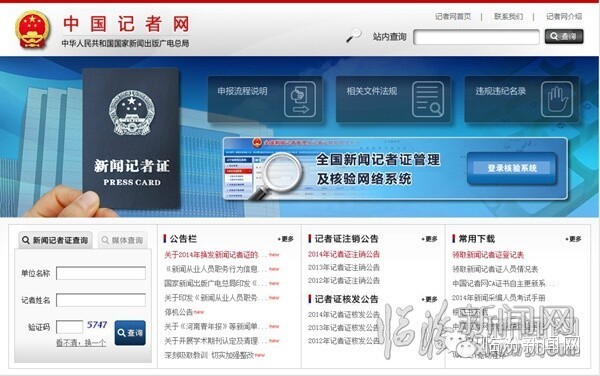Click the 中国记者网 site title
Screen dimensions: 600x376
(x=126, y=24)
